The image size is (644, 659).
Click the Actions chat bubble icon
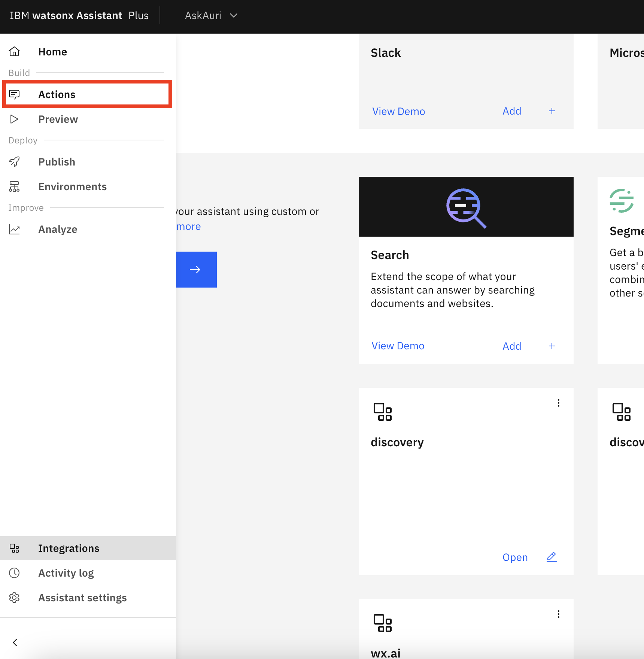[x=14, y=94]
